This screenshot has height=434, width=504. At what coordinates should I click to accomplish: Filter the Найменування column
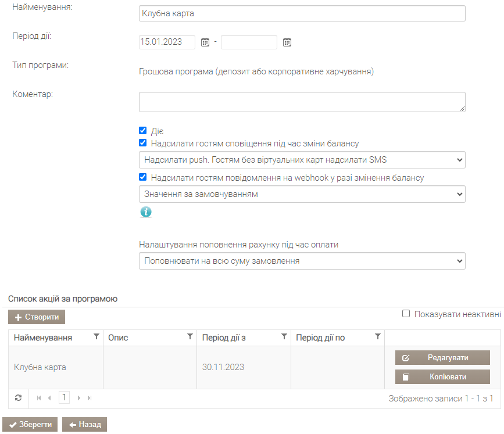[96, 336]
